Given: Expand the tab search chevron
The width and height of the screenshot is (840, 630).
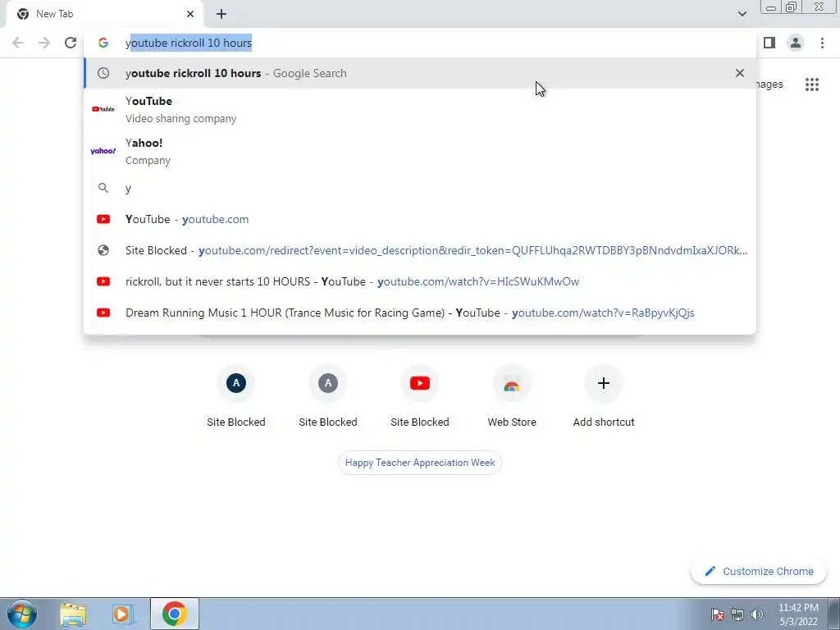Looking at the screenshot, I should 742,14.
